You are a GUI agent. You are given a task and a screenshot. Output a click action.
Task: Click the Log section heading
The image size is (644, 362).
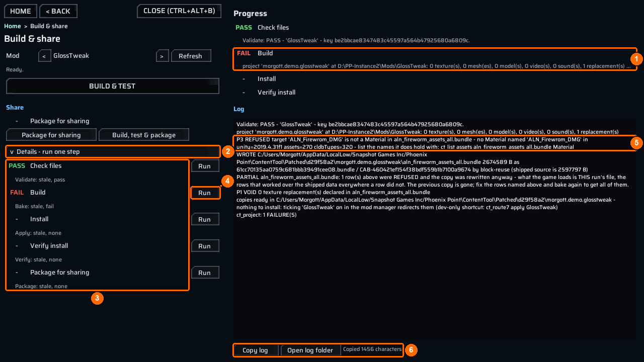point(238,109)
